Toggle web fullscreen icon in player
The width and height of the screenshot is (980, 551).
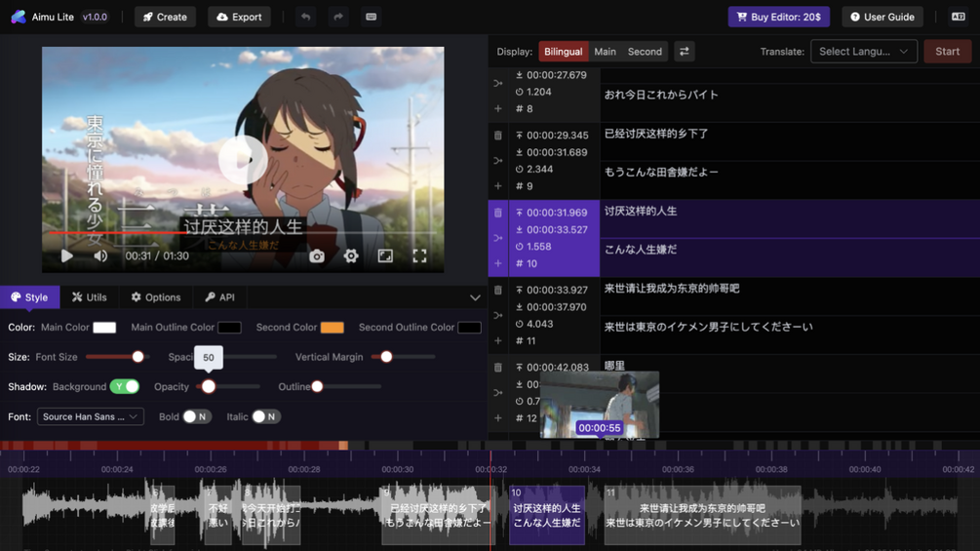(x=385, y=256)
